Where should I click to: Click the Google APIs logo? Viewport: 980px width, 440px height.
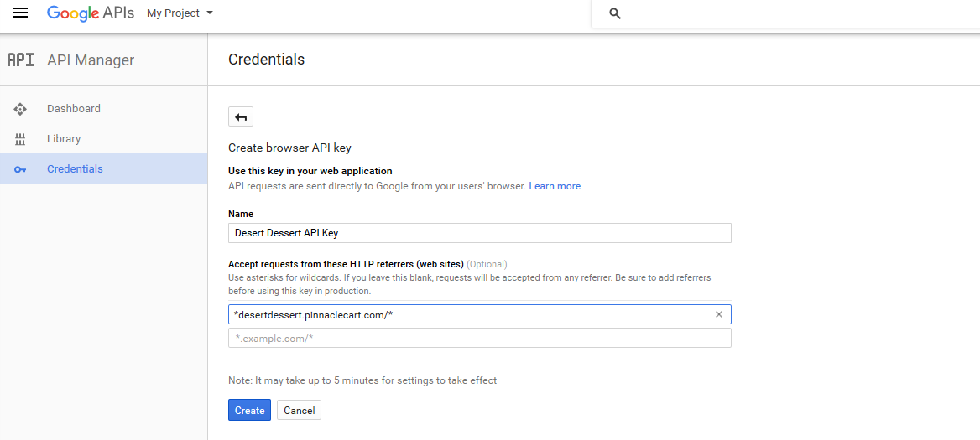point(91,13)
